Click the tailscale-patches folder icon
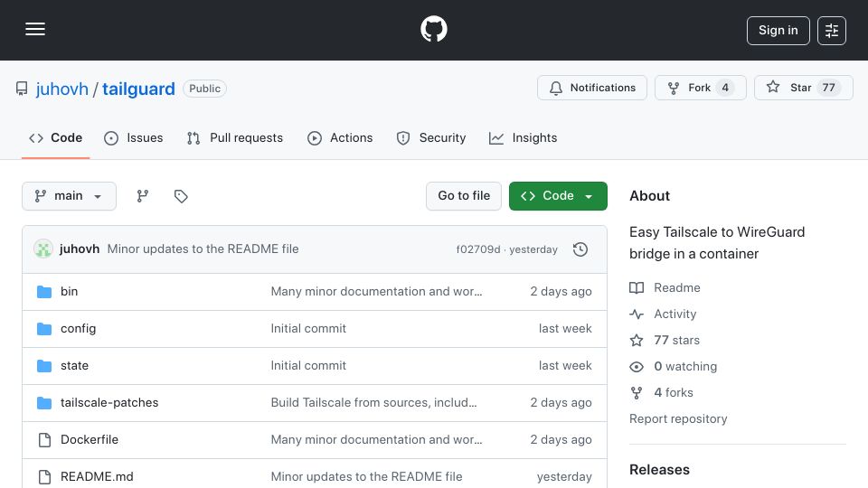The image size is (868, 488). tap(44, 403)
